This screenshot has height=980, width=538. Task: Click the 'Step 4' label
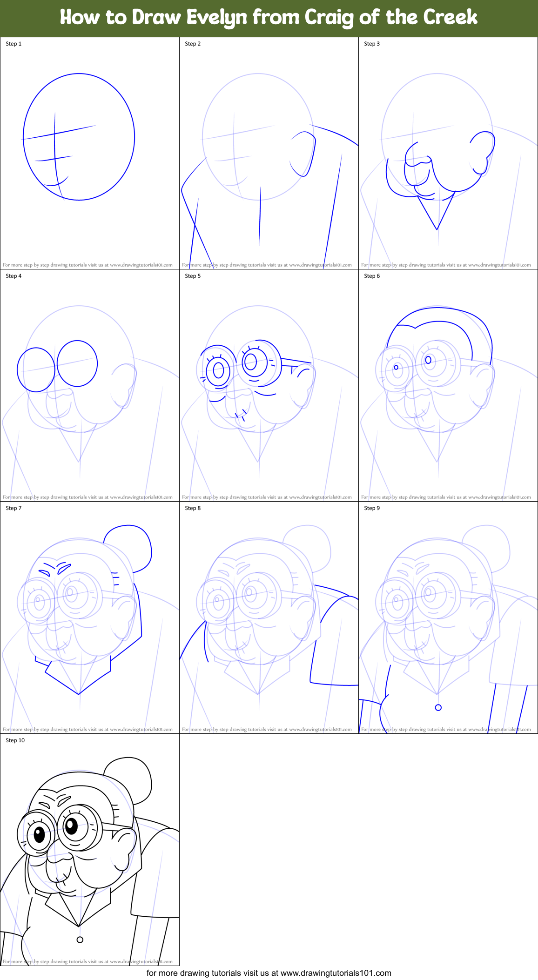[13, 276]
